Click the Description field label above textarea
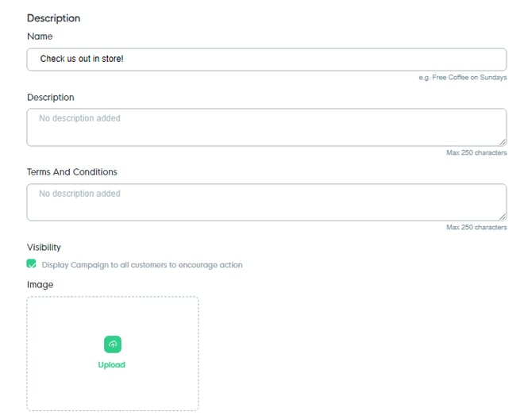The image size is (532, 419). tap(50, 98)
